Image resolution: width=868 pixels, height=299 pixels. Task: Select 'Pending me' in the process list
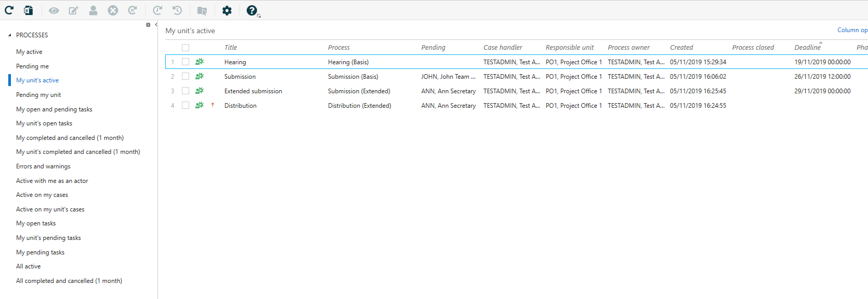pyautogui.click(x=32, y=66)
